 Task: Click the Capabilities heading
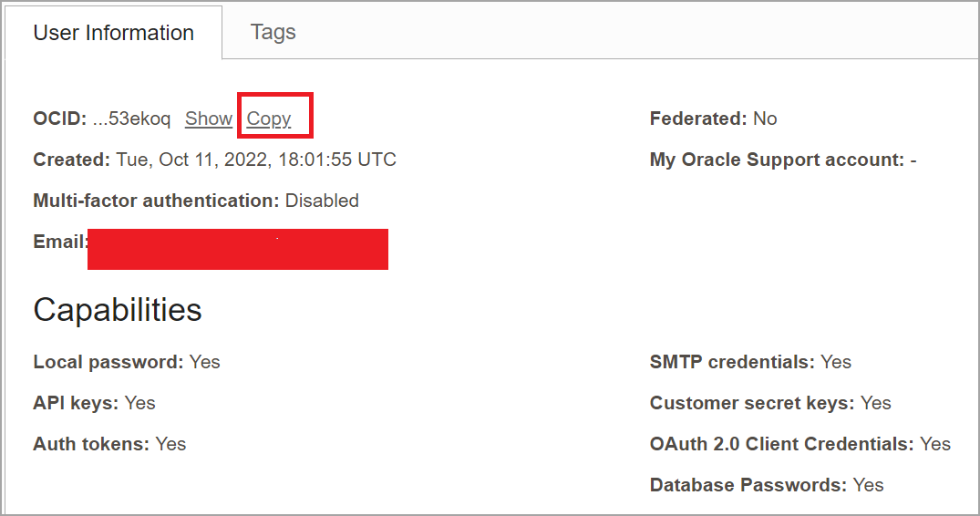[x=118, y=310]
